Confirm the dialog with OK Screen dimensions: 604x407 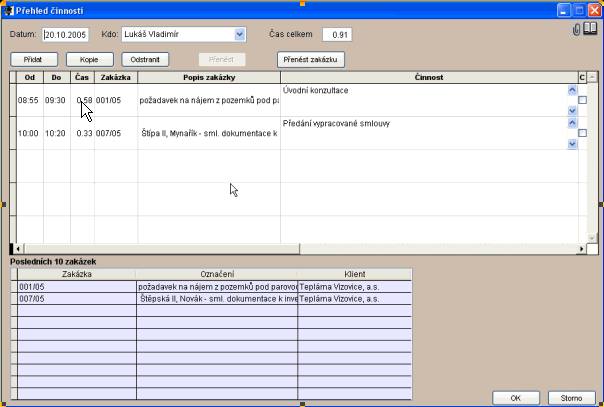(x=516, y=397)
